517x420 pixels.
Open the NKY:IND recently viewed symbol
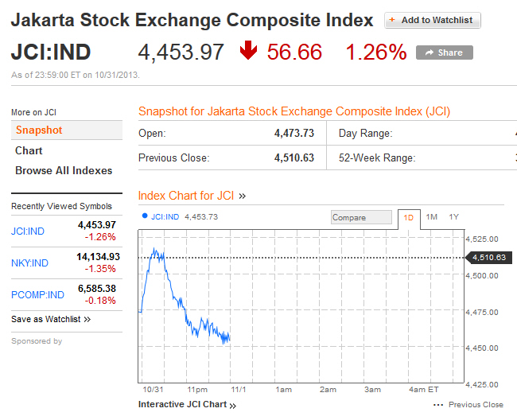(x=29, y=263)
